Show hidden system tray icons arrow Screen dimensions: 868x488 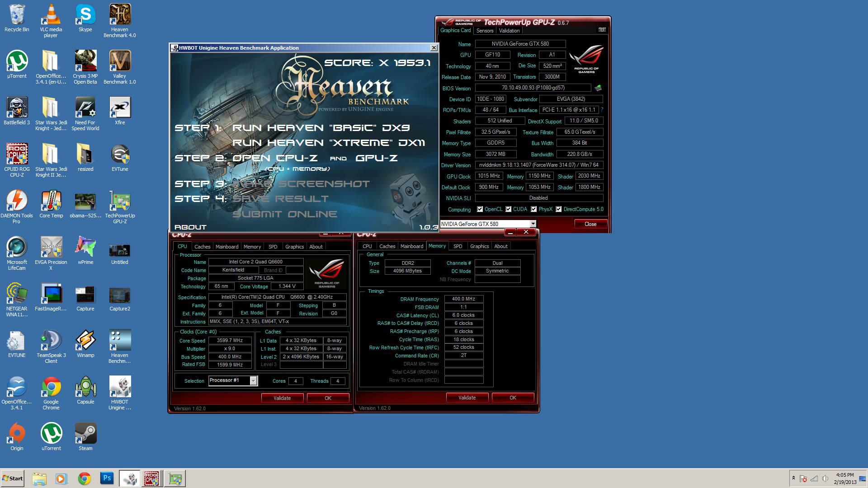click(x=793, y=478)
